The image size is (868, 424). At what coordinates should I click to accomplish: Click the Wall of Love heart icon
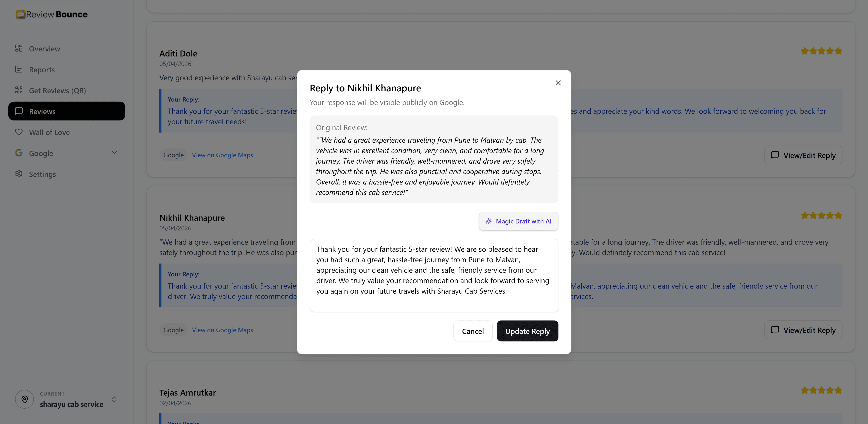pos(19,132)
